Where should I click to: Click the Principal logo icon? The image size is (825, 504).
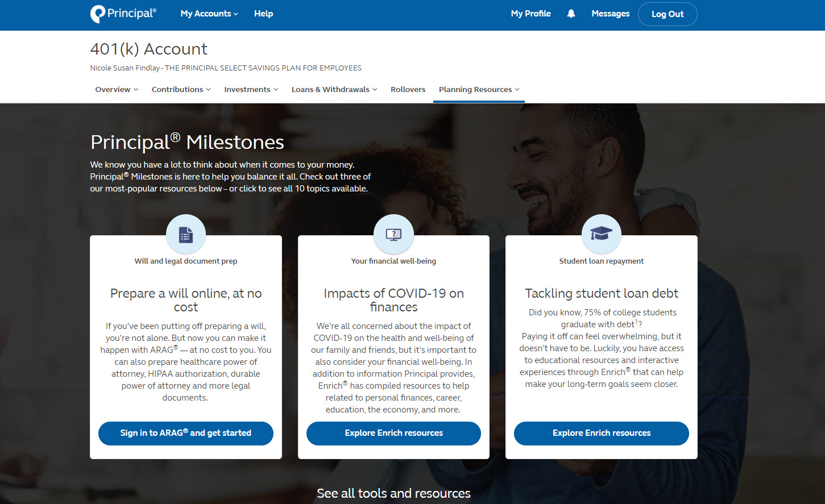pyautogui.click(x=98, y=14)
